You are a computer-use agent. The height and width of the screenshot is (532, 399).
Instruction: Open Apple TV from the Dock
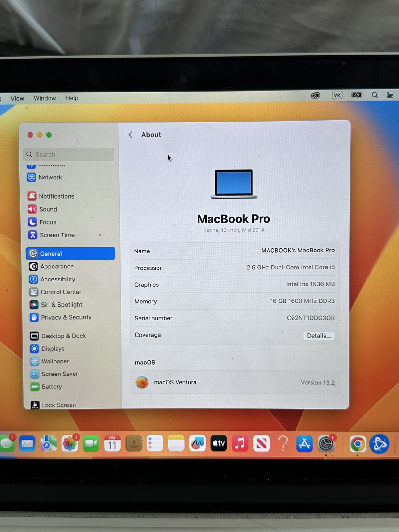click(219, 444)
